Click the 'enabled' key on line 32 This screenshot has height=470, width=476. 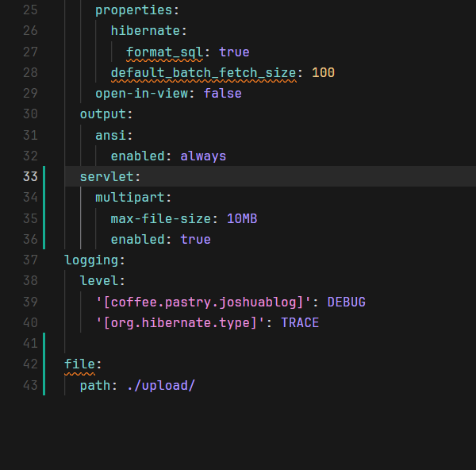[137, 156]
